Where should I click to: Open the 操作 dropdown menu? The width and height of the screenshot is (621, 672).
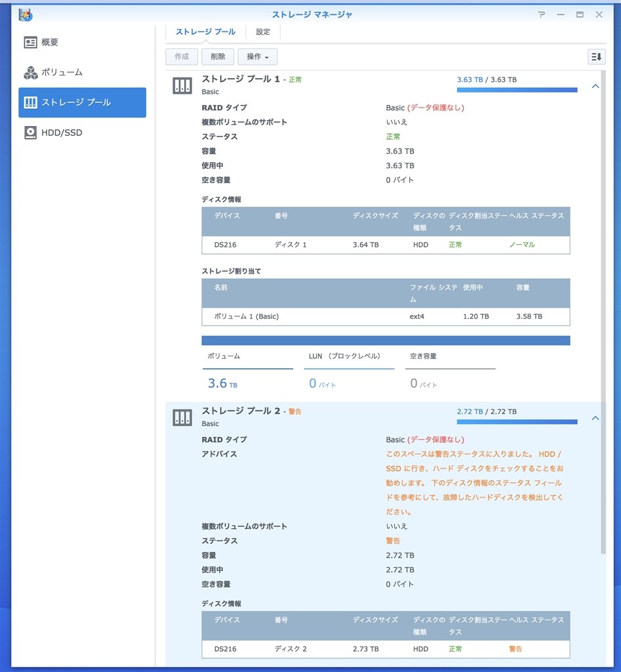coord(258,56)
